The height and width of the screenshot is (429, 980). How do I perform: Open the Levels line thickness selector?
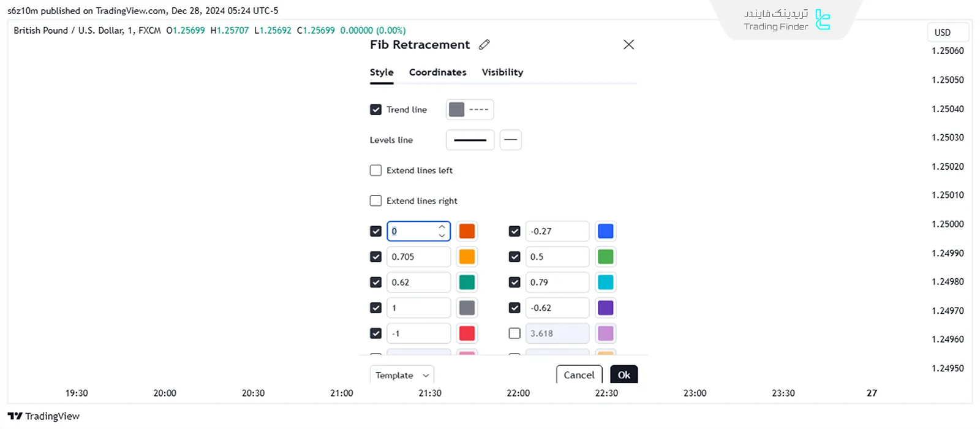pyautogui.click(x=470, y=140)
